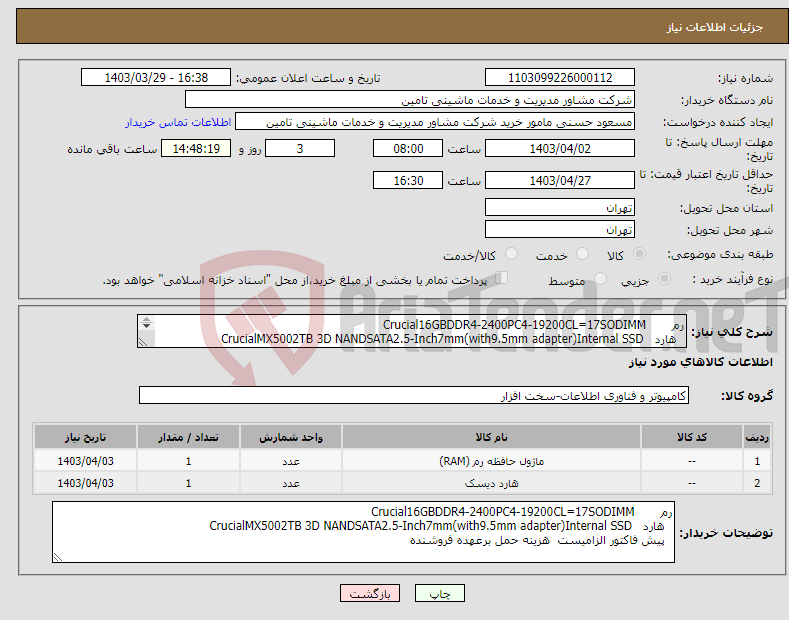Click the چاپ (print) button

[x=439, y=593]
